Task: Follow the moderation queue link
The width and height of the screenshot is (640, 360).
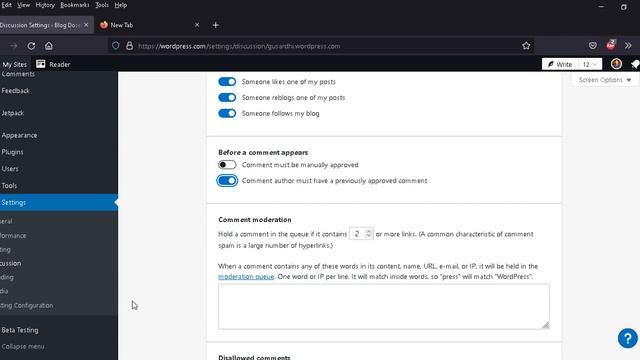Action: tap(246, 276)
